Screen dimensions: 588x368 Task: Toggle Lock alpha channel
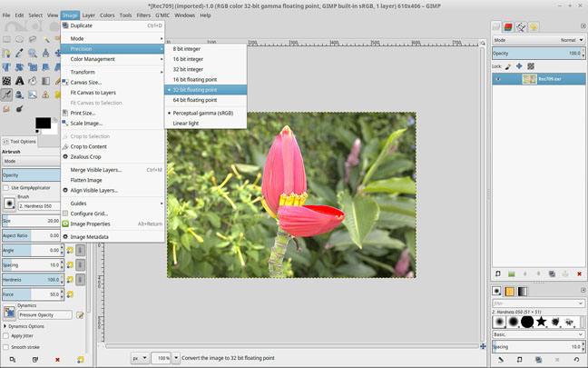point(531,66)
